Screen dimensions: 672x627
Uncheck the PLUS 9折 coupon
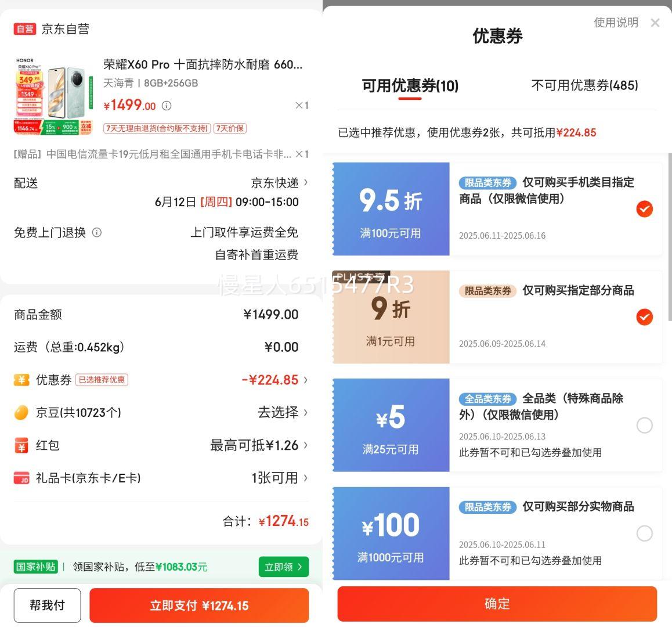pos(644,317)
